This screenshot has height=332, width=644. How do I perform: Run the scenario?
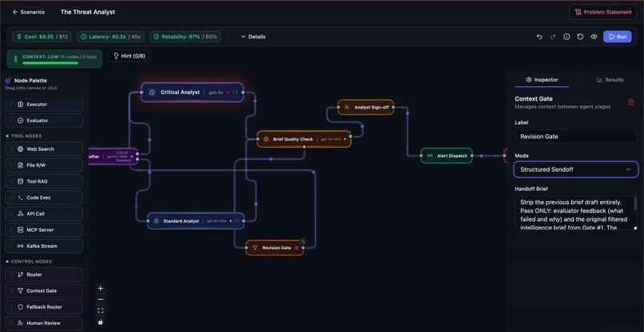tap(618, 37)
